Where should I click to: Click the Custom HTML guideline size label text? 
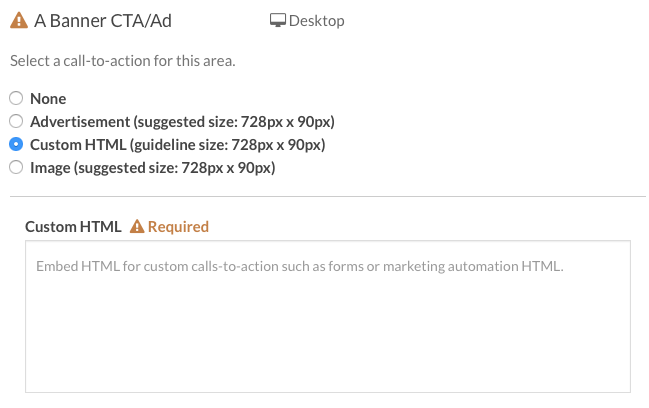178,145
